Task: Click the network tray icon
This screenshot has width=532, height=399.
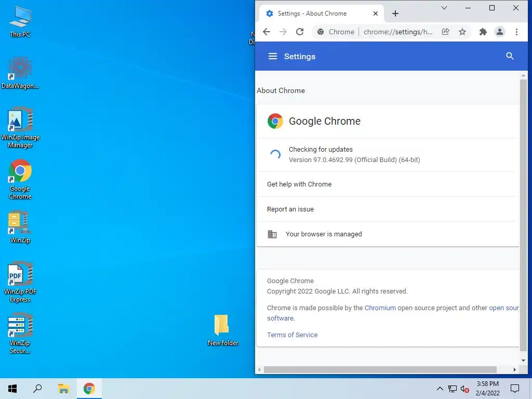Action: pos(453,389)
